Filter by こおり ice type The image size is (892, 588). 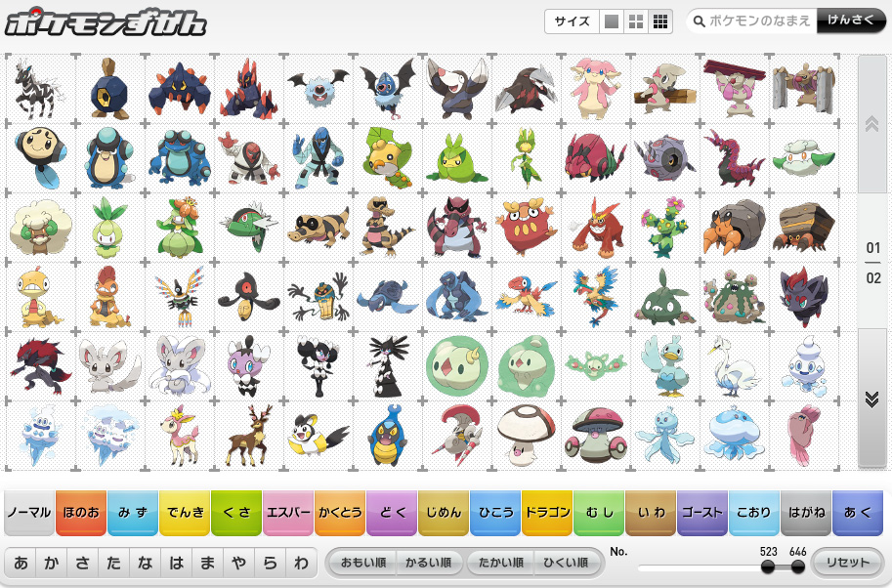pos(754,513)
